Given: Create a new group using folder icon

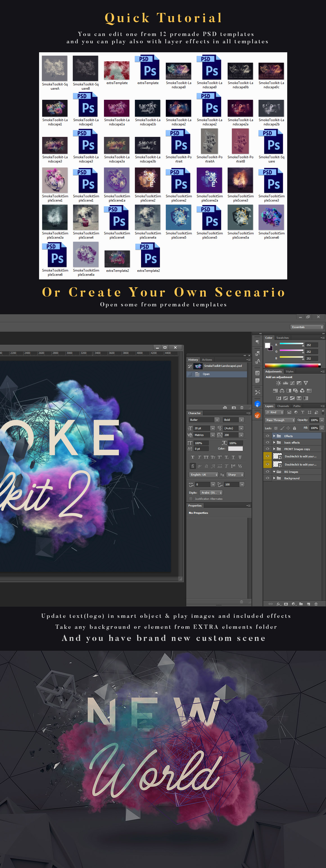Looking at the screenshot, I should pyautogui.click(x=301, y=604).
